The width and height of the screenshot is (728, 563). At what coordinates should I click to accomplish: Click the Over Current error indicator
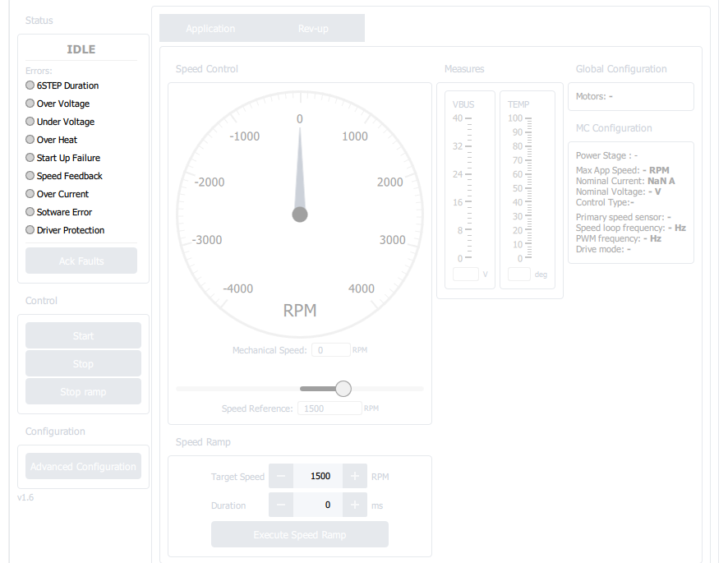pos(30,194)
